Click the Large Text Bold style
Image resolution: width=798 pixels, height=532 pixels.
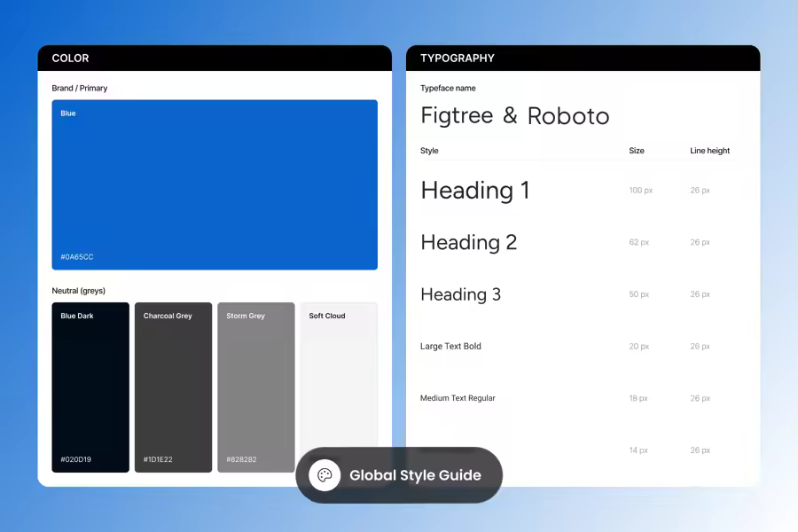point(450,347)
